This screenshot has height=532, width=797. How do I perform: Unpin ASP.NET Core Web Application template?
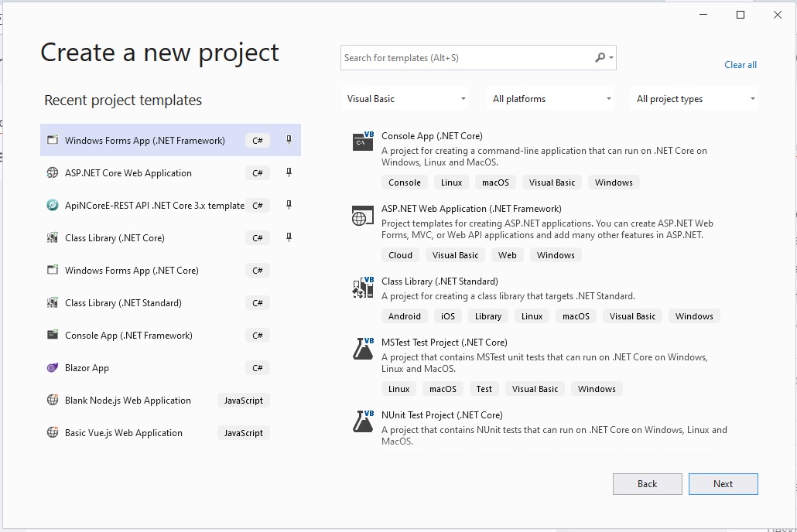point(289,172)
